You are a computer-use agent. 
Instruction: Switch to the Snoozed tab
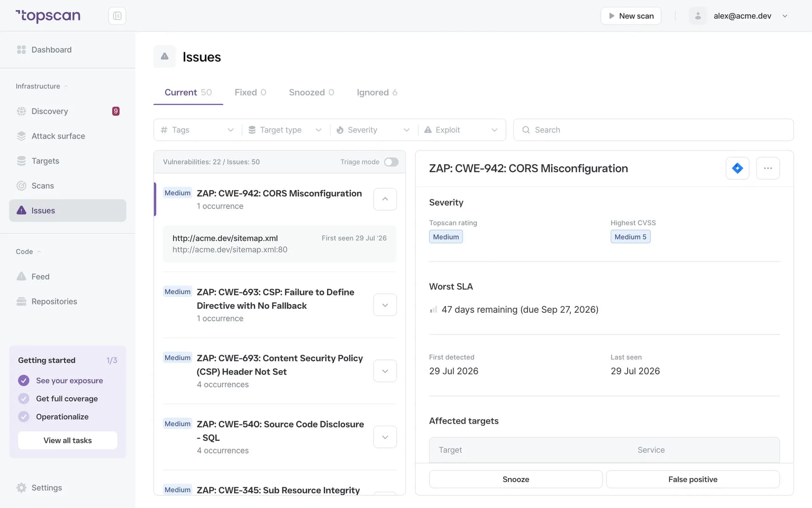tap(312, 93)
